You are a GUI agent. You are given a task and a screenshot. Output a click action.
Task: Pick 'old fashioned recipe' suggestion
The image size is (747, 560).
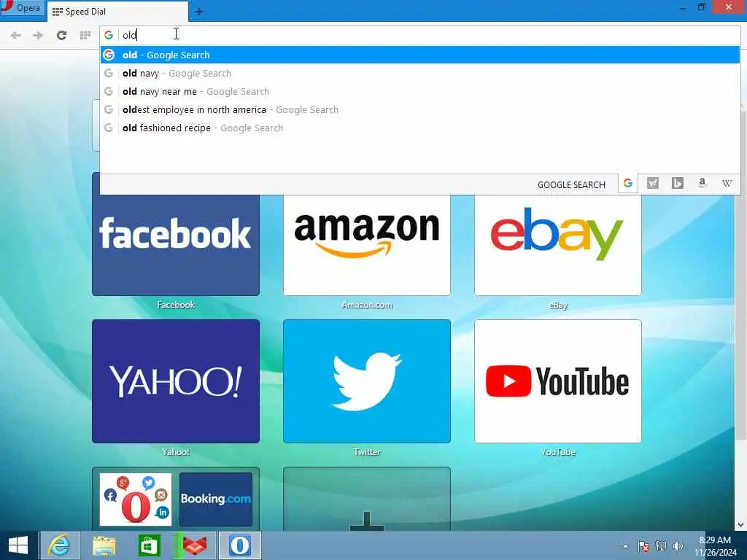pyautogui.click(x=419, y=128)
